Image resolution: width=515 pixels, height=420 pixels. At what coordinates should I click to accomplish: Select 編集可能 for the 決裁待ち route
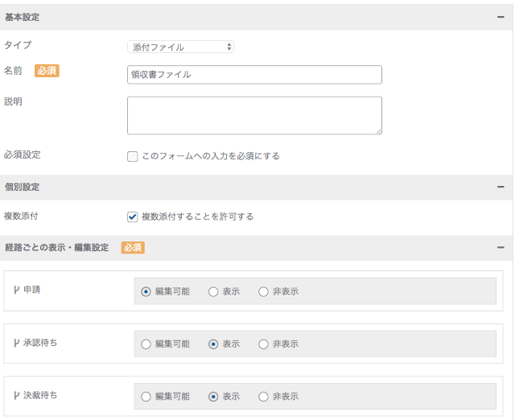(146, 397)
